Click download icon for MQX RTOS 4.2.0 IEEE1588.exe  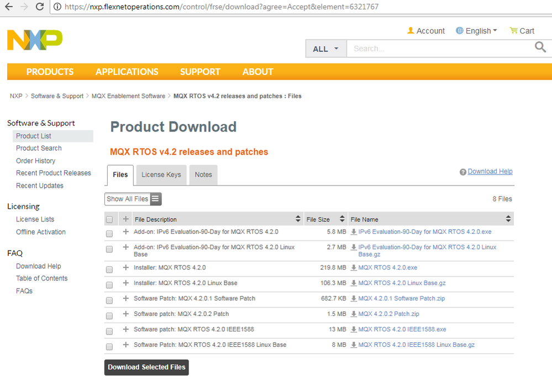pyautogui.click(x=354, y=330)
